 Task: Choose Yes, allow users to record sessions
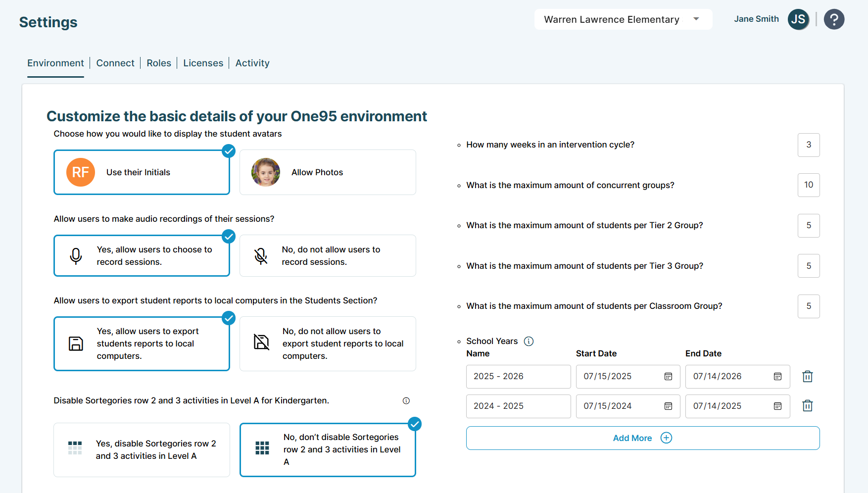tap(142, 256)
